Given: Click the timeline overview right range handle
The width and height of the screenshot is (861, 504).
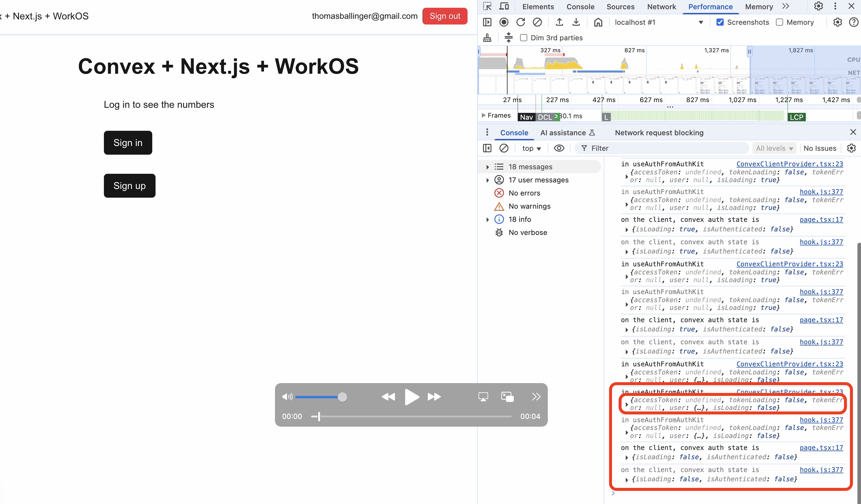Looking at the screenshot, I should (x=749, y=52).
